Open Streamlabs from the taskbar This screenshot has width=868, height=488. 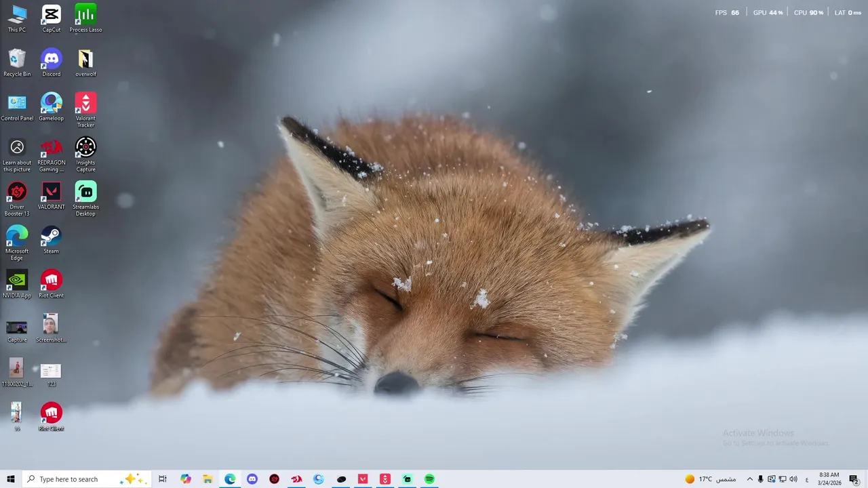(x=408, y=479)
